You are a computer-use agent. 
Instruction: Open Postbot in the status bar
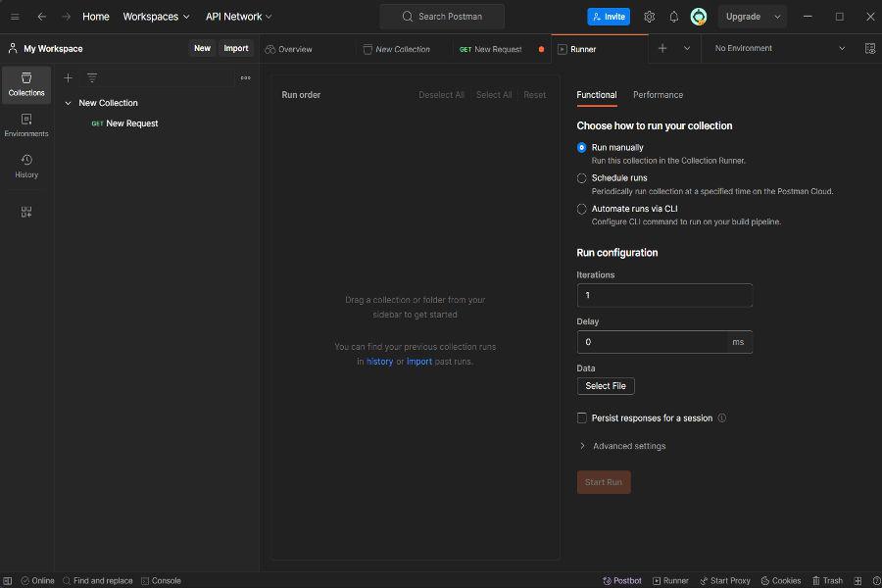[x=622, y=581]
